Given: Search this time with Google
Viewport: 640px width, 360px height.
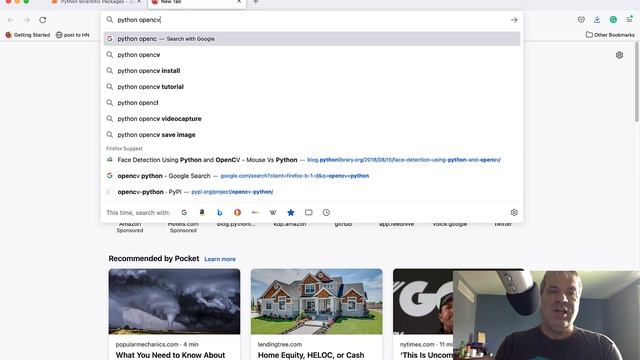Looking at the screenshot, I should click(184, 213).
